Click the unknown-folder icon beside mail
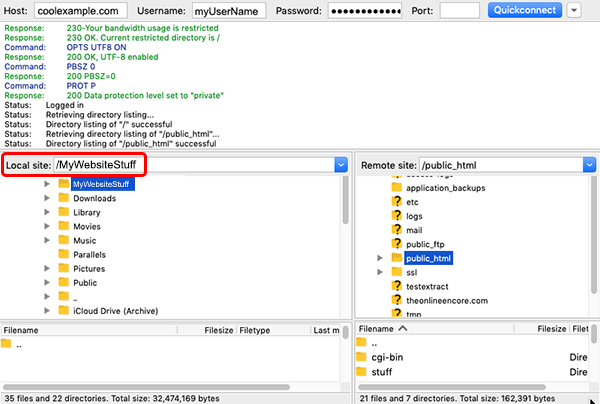 (x=397, y=230)
